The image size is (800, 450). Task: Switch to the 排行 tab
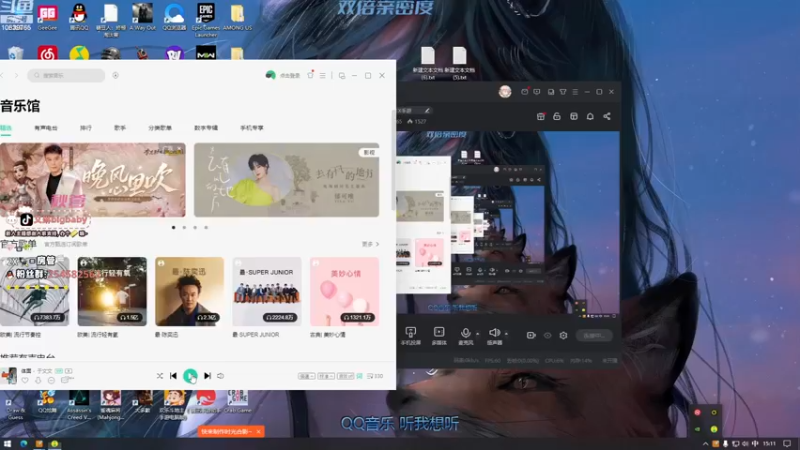86,128
